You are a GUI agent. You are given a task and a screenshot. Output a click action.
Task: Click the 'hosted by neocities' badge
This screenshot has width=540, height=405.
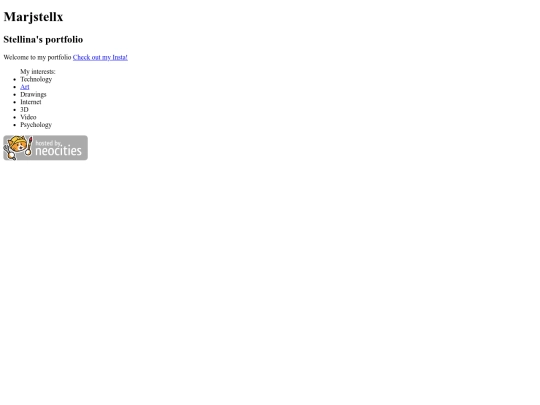(x=45, y=148)
